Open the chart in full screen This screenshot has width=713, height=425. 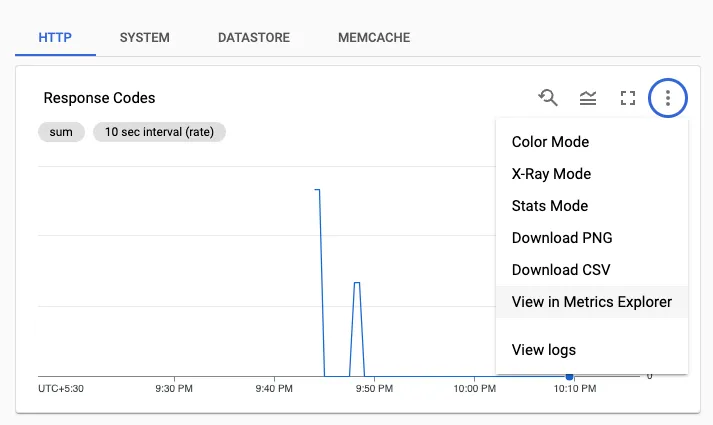628,98
